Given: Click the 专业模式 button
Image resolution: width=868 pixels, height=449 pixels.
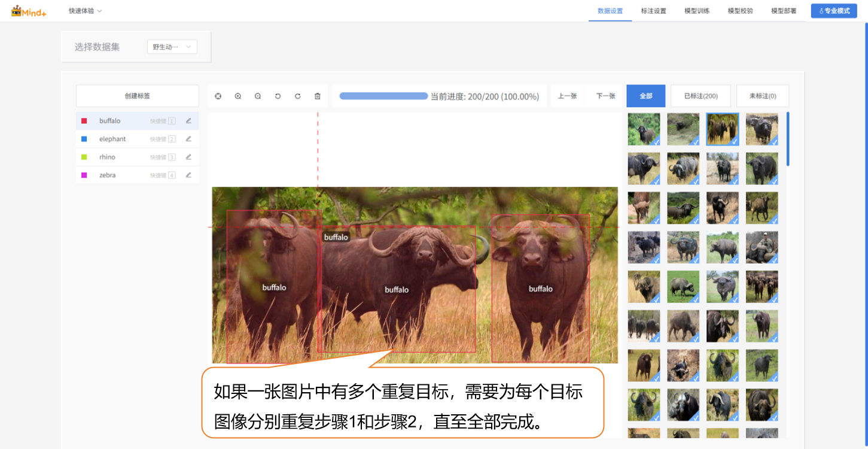Looking at the screenshot, I should 833,11.
